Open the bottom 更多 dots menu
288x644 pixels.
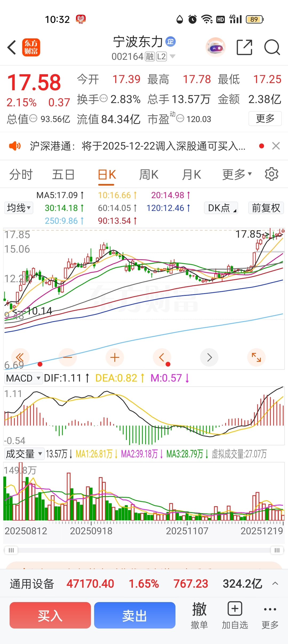pyautogui.click(x=270, y=616)
